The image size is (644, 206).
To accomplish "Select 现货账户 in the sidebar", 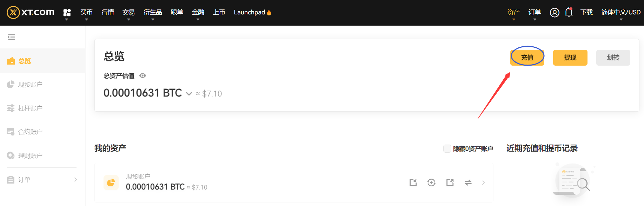I will [30, 85].
